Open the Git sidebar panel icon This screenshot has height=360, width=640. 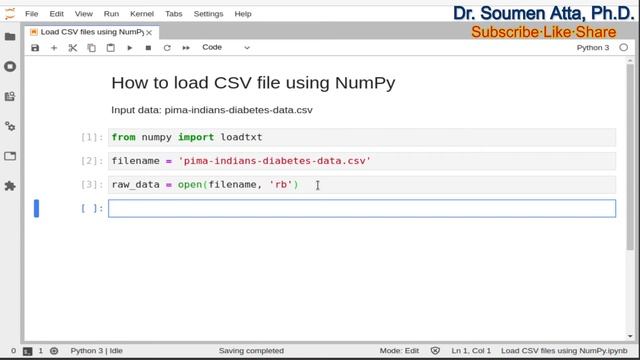pyautogui.click(x=10, y=96)
